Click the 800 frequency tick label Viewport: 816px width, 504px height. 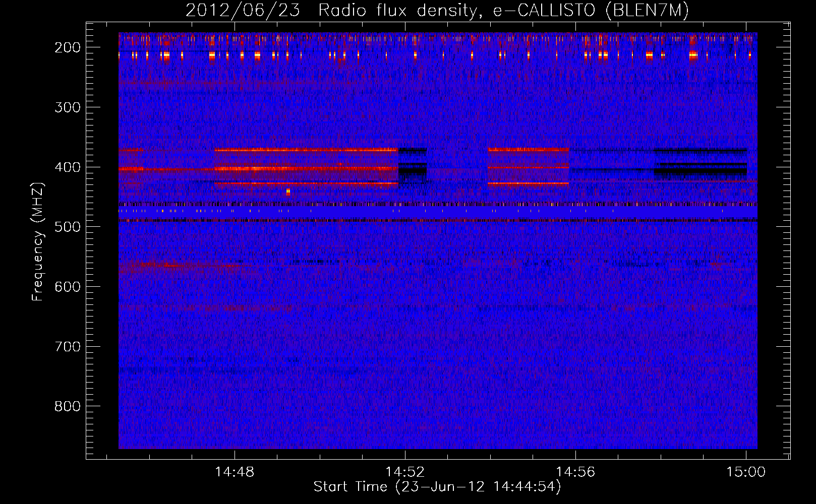click(67, 406)
